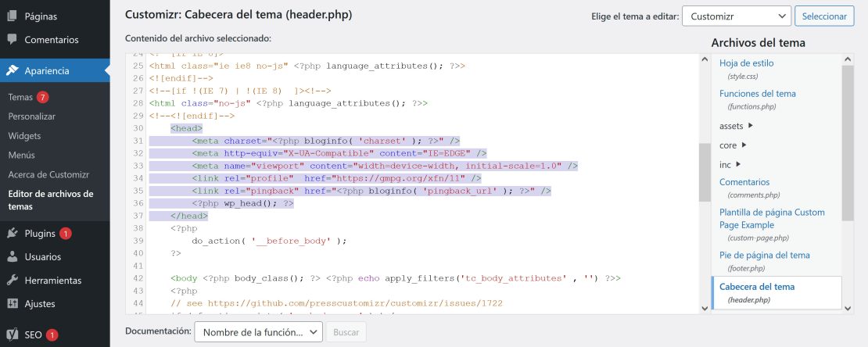Image resolution: width=868 pixels, height=347 pixels.
Task: Click the code editor scrollbar thumb
Action: pos(705,172)
